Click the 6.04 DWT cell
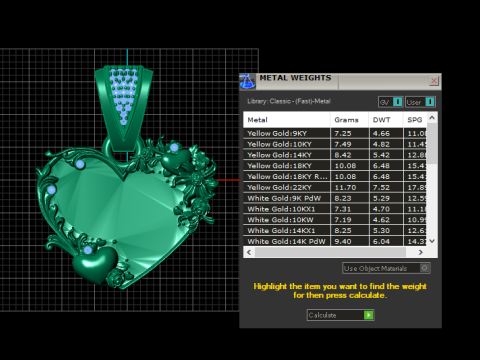This screenshot has width=480, height=360. [x=386, y=241]
